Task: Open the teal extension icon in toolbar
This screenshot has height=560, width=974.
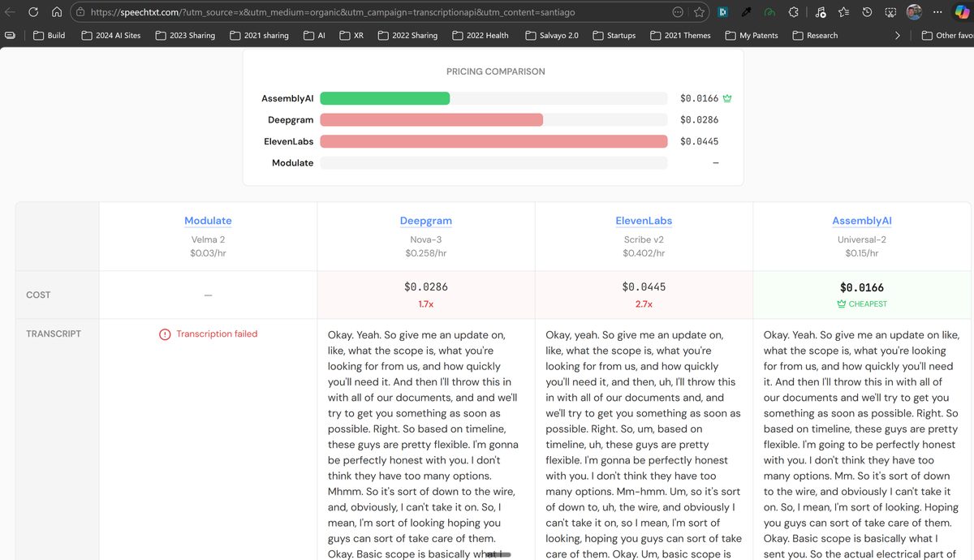Action: point(722,12)
